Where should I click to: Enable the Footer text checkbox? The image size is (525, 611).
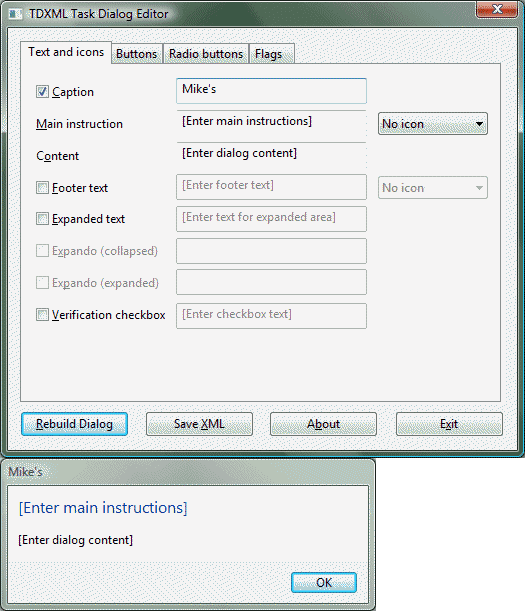click(42, 188)
